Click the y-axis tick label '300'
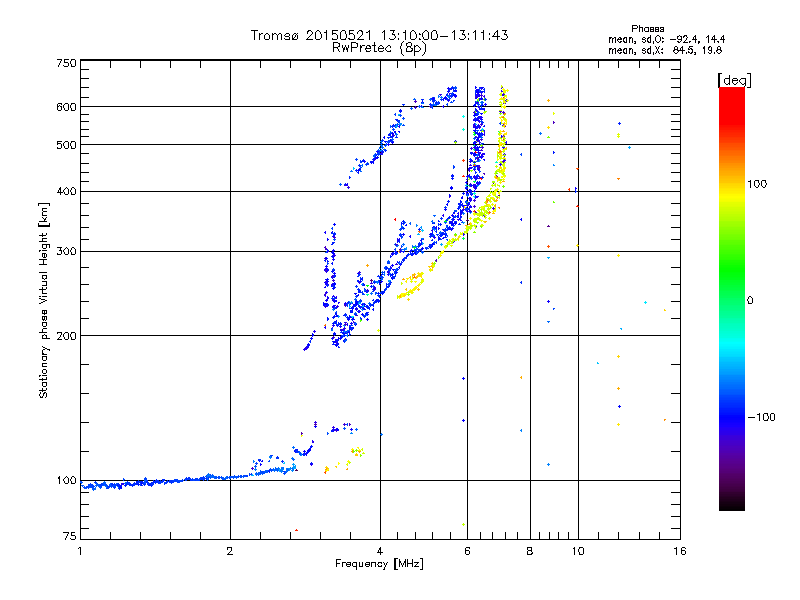This screenshot has width=800, height=600. pyautogui.click(x=66, y=252)
